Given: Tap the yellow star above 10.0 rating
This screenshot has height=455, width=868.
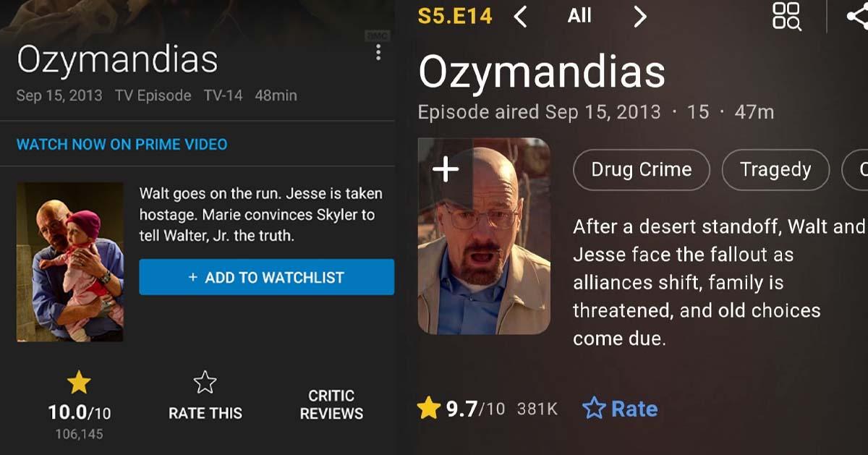Looking at the screenshot, I should click(x=79, y=382).
